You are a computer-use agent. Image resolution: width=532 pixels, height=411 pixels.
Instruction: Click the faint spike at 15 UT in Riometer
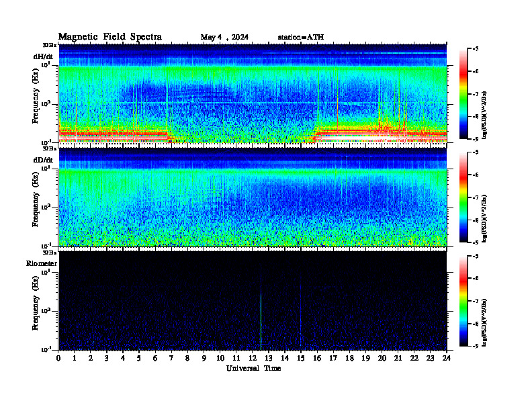pos(301,312)
